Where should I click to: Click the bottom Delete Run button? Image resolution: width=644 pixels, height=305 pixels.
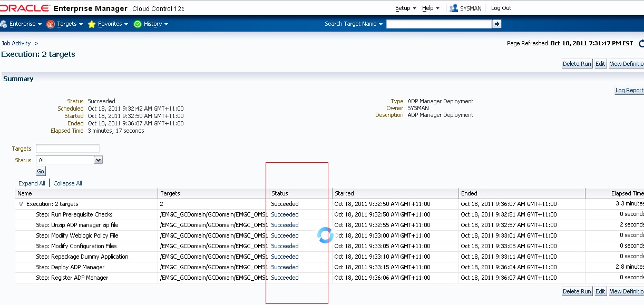577,291
